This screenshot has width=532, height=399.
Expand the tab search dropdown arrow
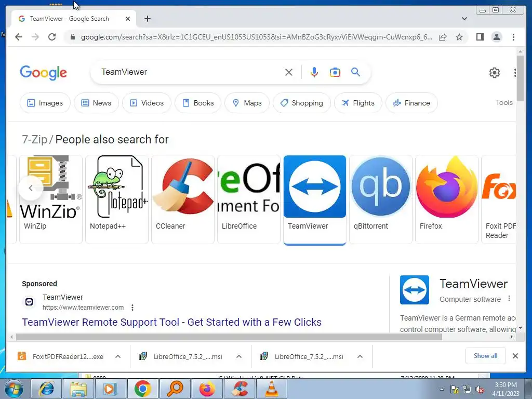(464, 19)
